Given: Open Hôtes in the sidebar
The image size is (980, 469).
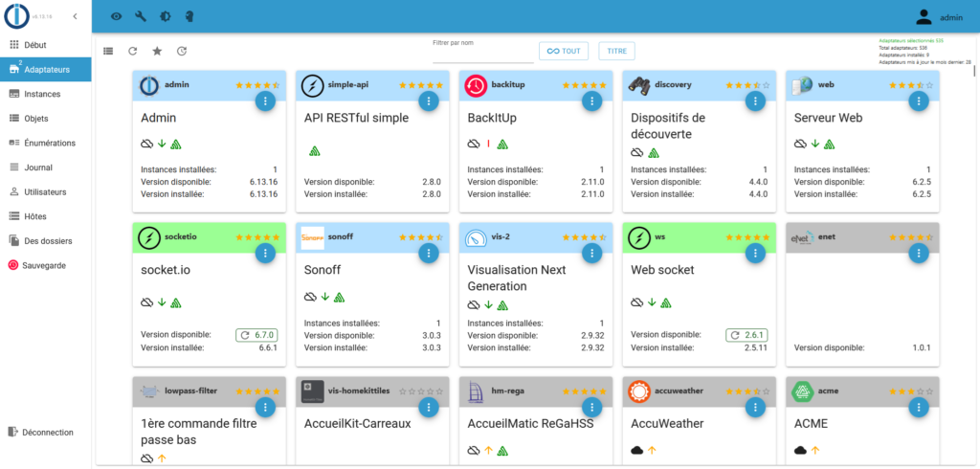Looking at the screenshot, I should (x=46, y=216).
